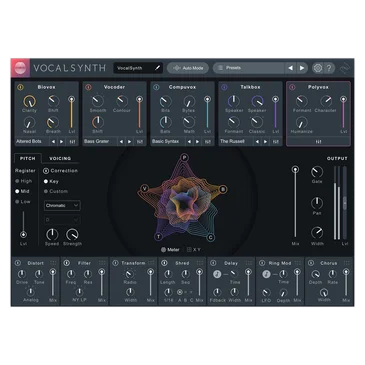Toggle Compuvox module power icon
Image resolution: width=365 pixels, height=365 pixels.
(156, 87)
